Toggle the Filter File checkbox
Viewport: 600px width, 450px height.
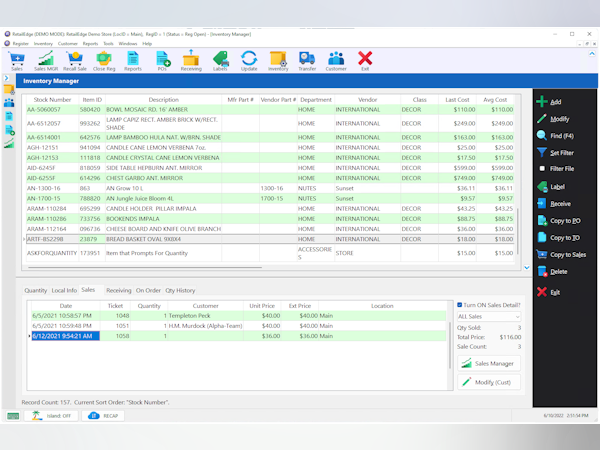click(x=541, y=170)
